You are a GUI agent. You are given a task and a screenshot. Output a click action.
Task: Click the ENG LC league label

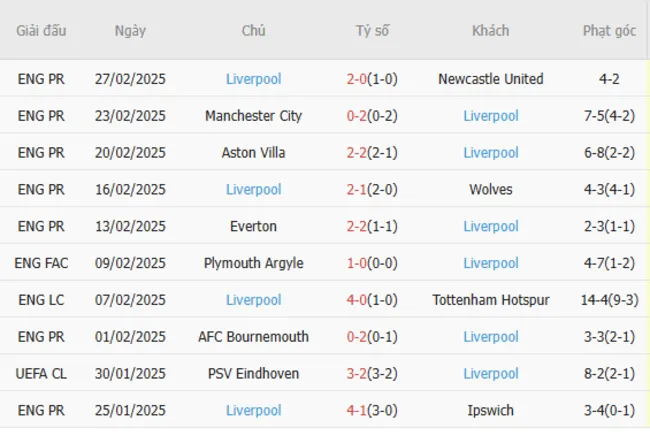41,300
